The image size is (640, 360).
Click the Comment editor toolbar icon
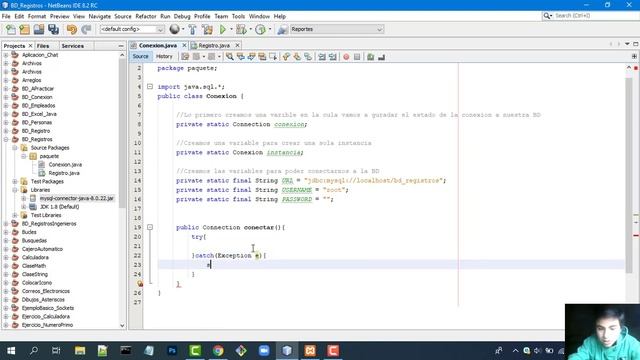(371, 57)
